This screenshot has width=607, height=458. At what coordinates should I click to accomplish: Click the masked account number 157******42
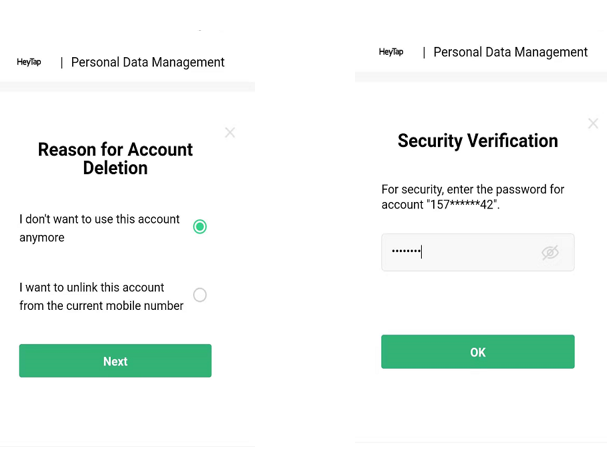[x=463, y=205]
